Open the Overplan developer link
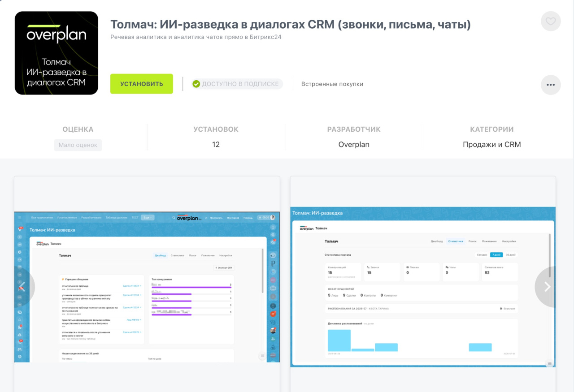The height and width of the screenshot is (392, 574). (x=354, y=144)
